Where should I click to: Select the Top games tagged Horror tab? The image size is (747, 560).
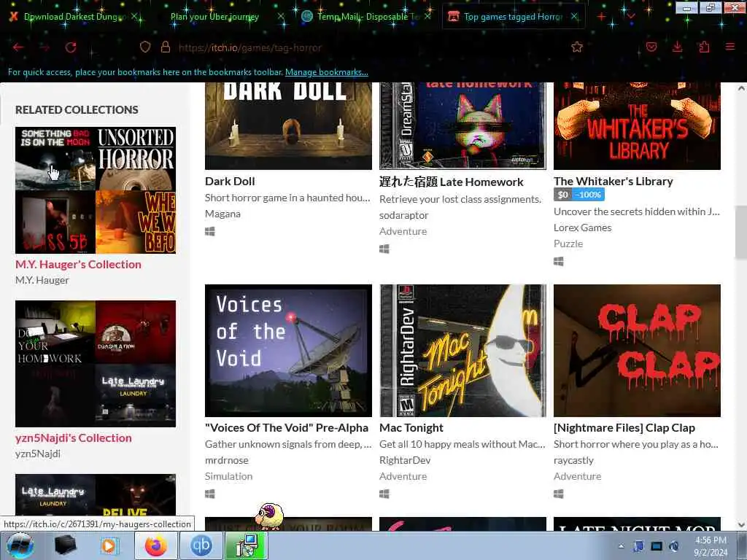512,17
